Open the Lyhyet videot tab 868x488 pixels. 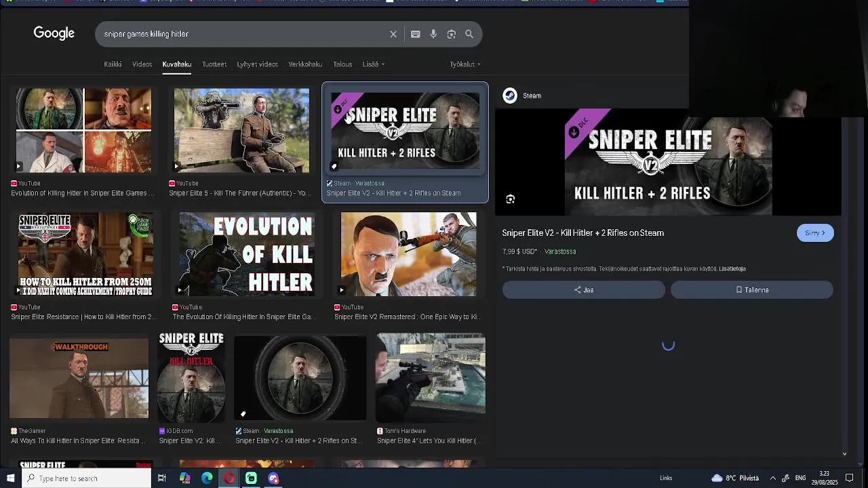(258, 64)
